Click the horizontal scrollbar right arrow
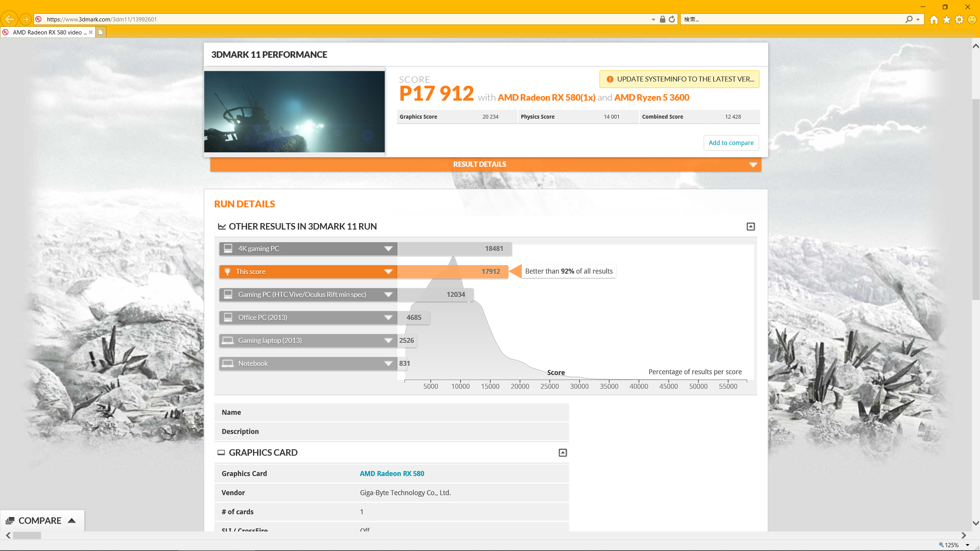The image size is (980, 551). pos(964,535)
